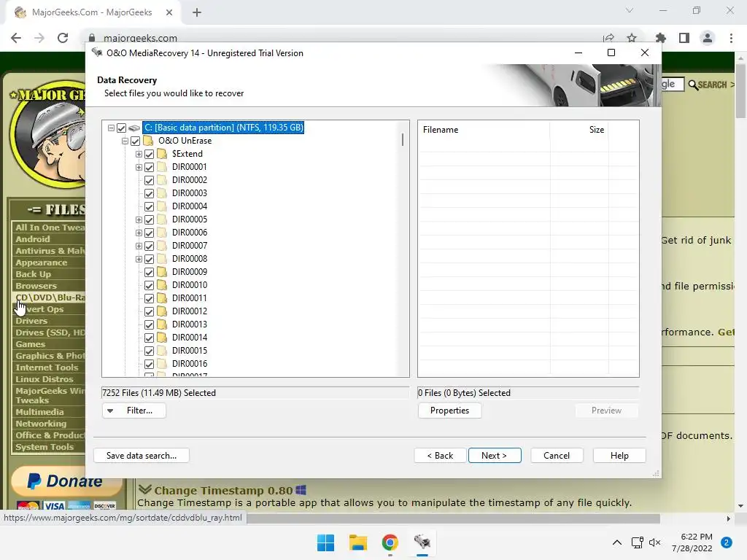The image size is (747, 560).
Task: Open notification center badge
Action: click(727, 542)
